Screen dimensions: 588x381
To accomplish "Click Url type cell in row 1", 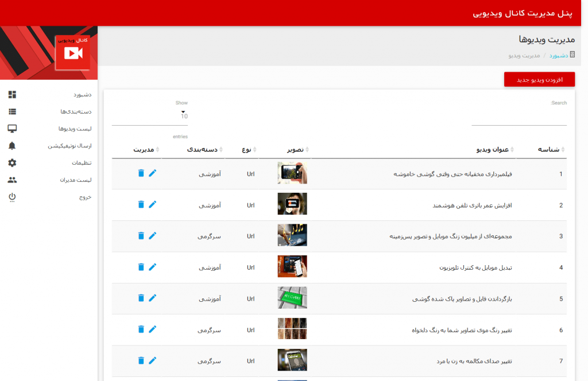I will (x=250, y=174).
